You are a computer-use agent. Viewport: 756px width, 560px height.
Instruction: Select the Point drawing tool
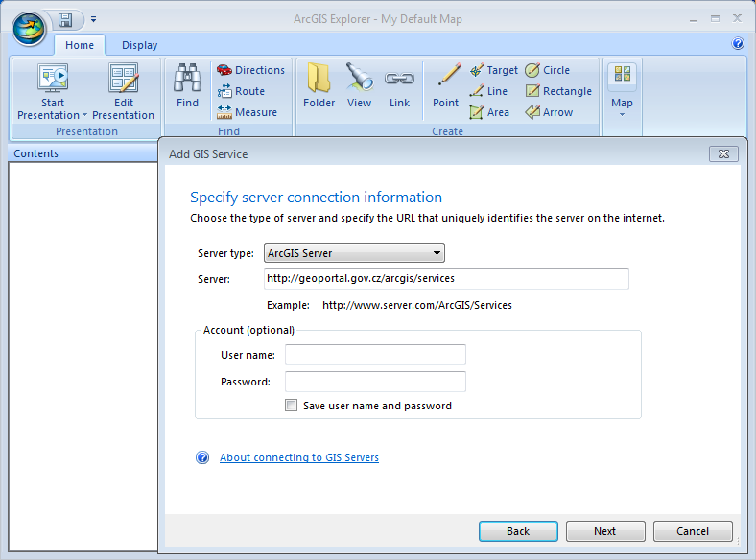coord(445,86)
